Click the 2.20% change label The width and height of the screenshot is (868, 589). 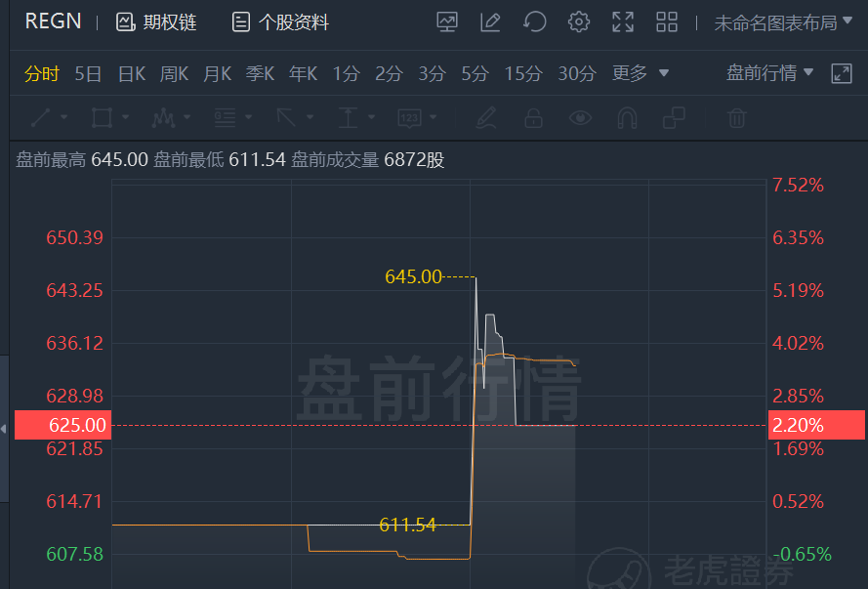(x=816, y=425)
